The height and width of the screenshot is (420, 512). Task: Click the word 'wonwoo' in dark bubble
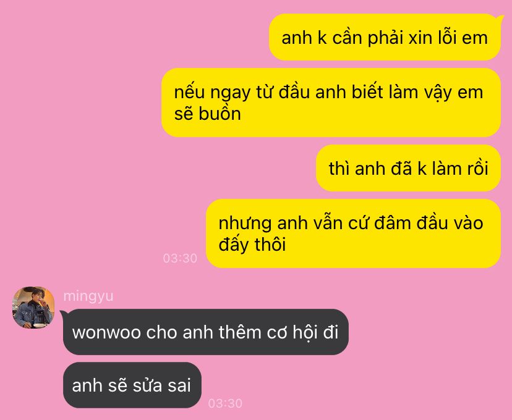(x=106, y=333)
